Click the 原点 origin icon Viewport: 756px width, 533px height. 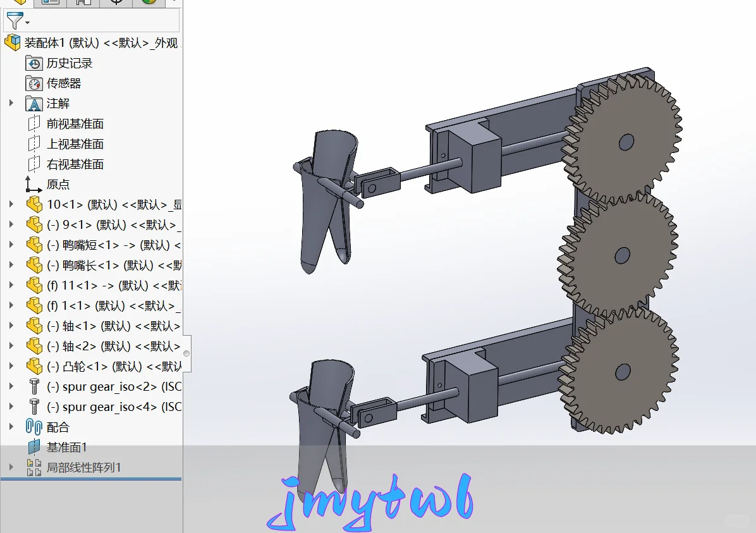[x=30, y=184]
